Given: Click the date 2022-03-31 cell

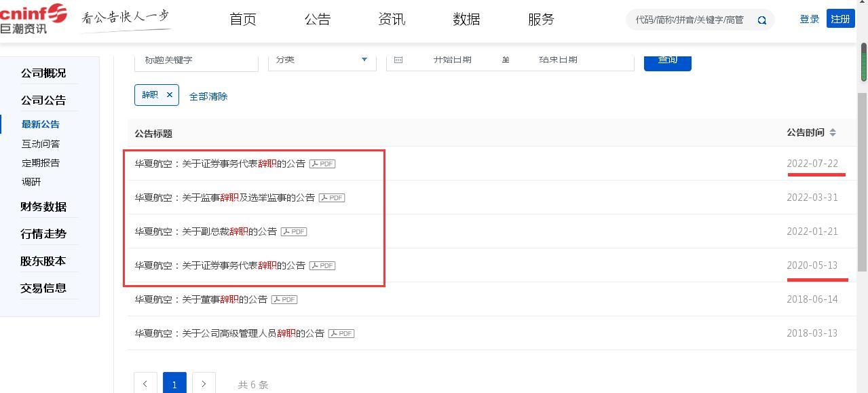Looking at the screenshot, I should click(812, 198).
